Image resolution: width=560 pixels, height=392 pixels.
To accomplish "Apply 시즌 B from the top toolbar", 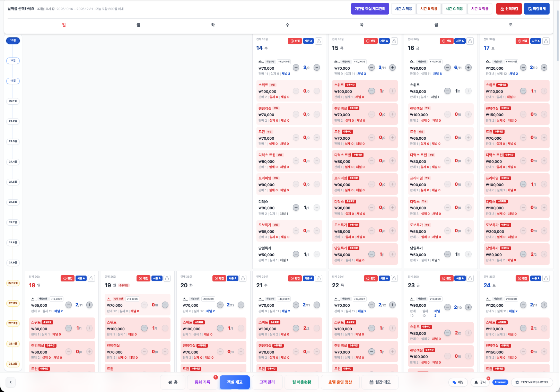I will point(429,9).
